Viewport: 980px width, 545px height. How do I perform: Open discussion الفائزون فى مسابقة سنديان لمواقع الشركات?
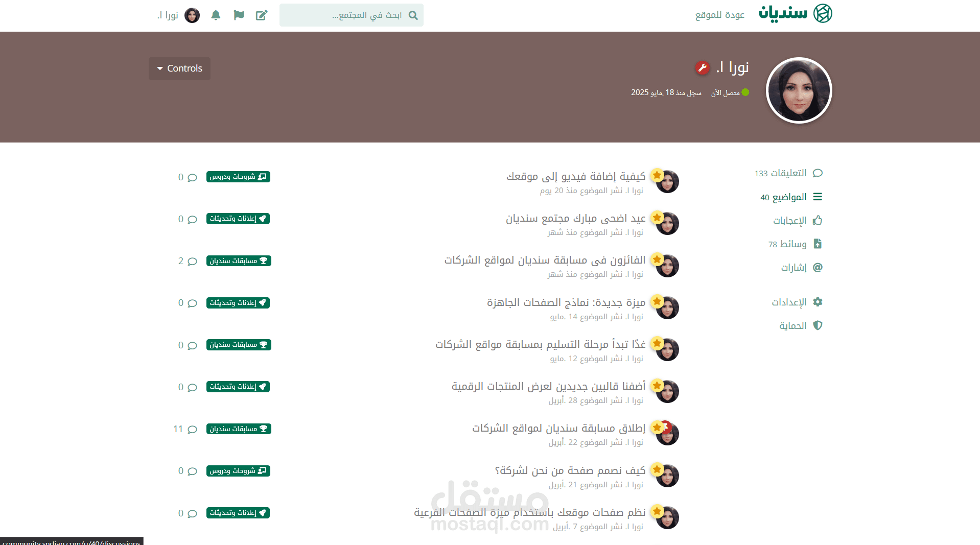(545, 260)
